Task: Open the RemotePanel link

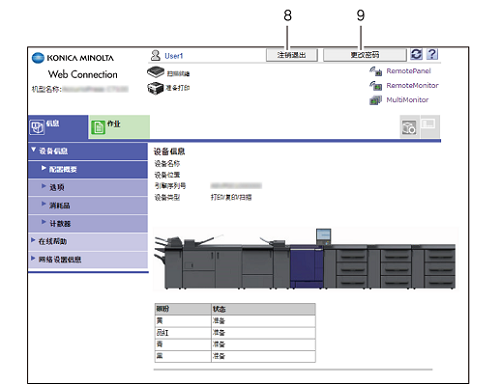Action: click(x=408, y=71)
